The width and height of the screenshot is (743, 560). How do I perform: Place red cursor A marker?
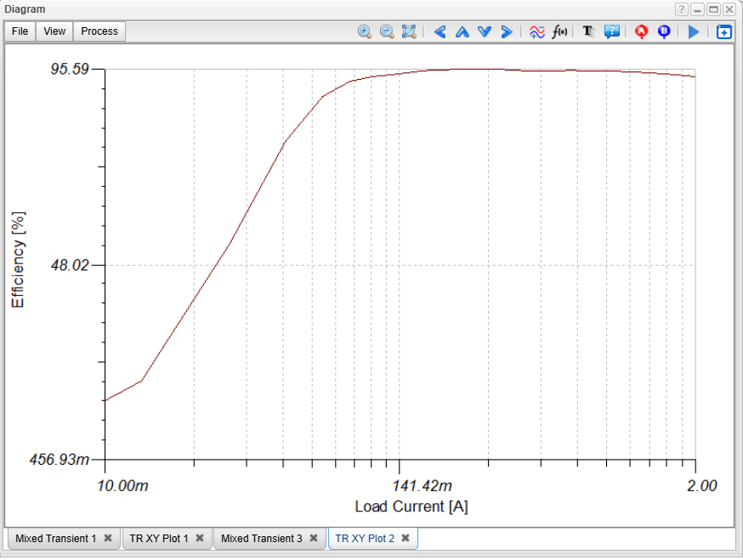tap(642, 31)
